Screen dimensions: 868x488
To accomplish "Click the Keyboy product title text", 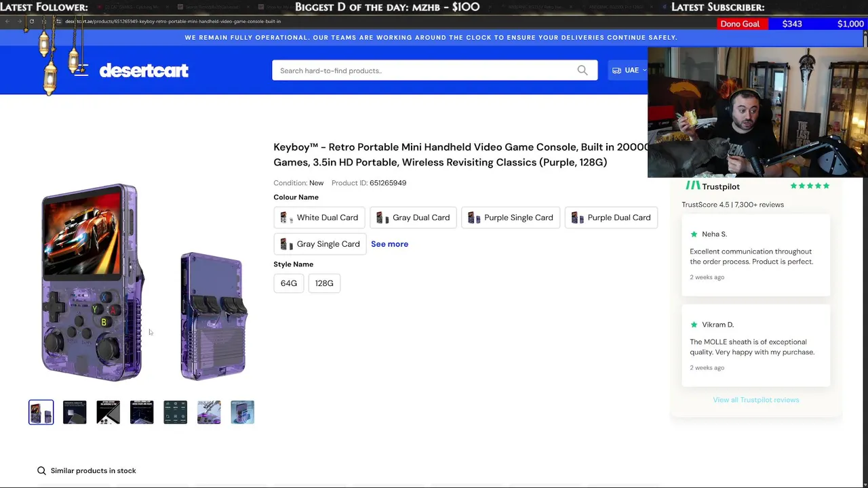I will 461,155.
